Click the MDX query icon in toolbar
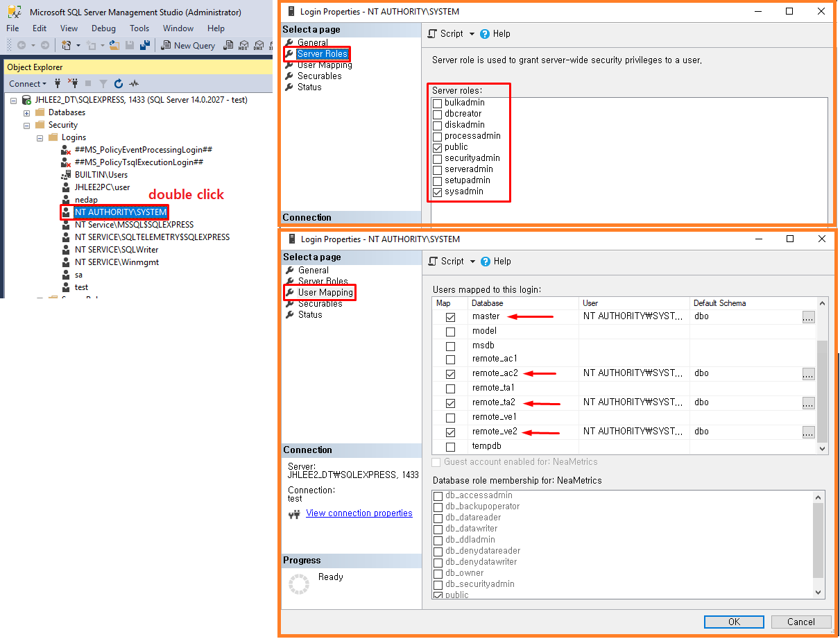 [243, 46]
